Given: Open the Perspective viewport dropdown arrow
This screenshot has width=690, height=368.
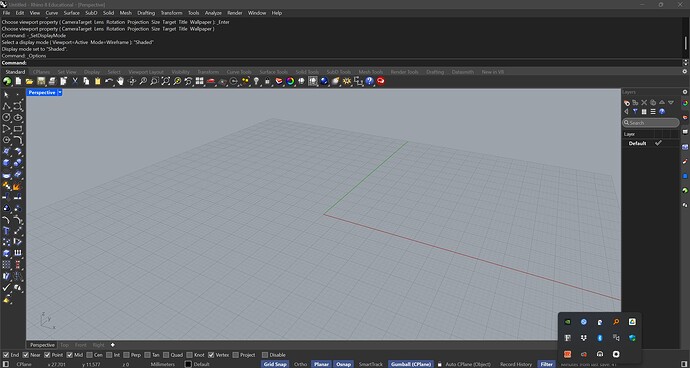Looking at the screenshot, I should coord(60,92).
